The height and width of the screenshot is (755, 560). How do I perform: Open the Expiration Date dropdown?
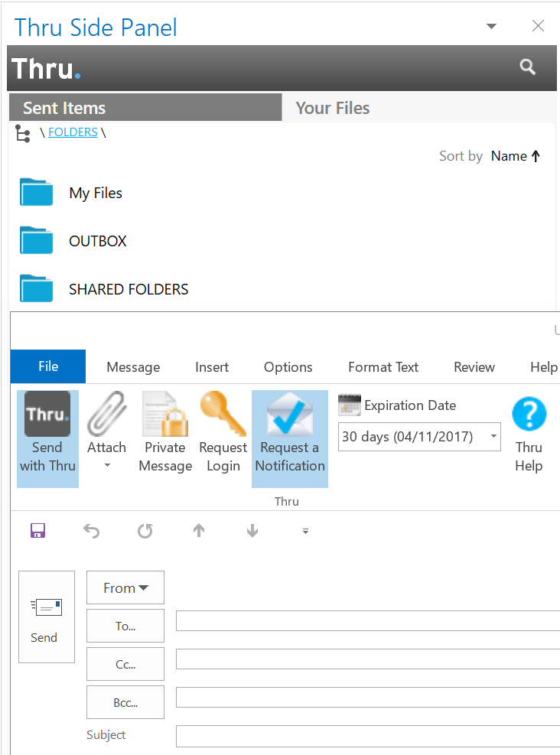pyautogui.click(x=493, y=437)
